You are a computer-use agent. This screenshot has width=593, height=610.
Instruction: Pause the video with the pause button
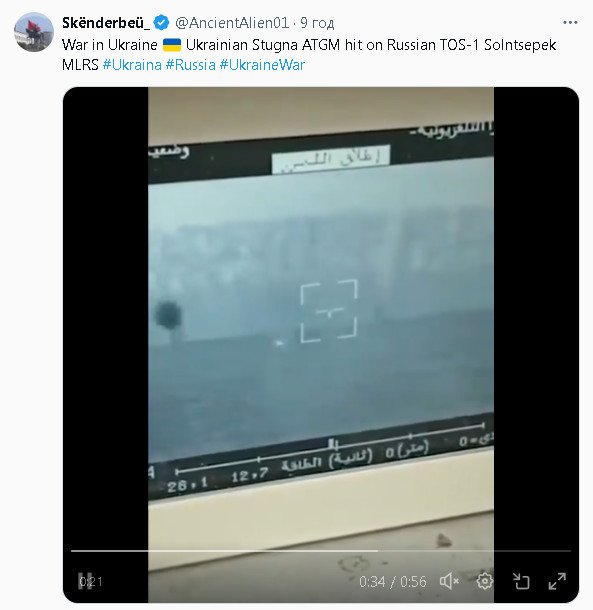(x=84, y=581)
